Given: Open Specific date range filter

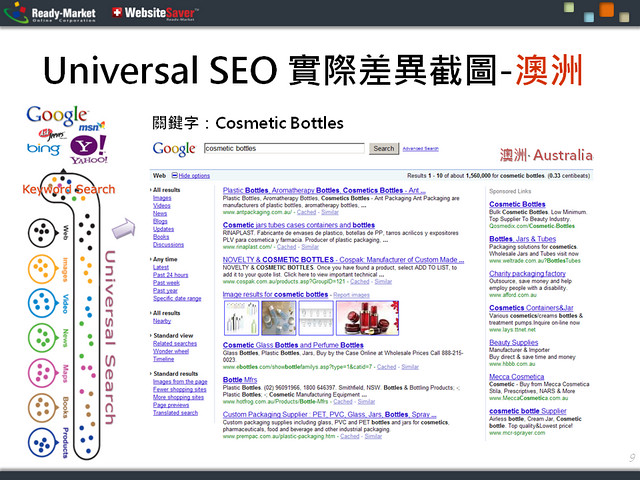Looking at the screenshot, I should 177,298.
